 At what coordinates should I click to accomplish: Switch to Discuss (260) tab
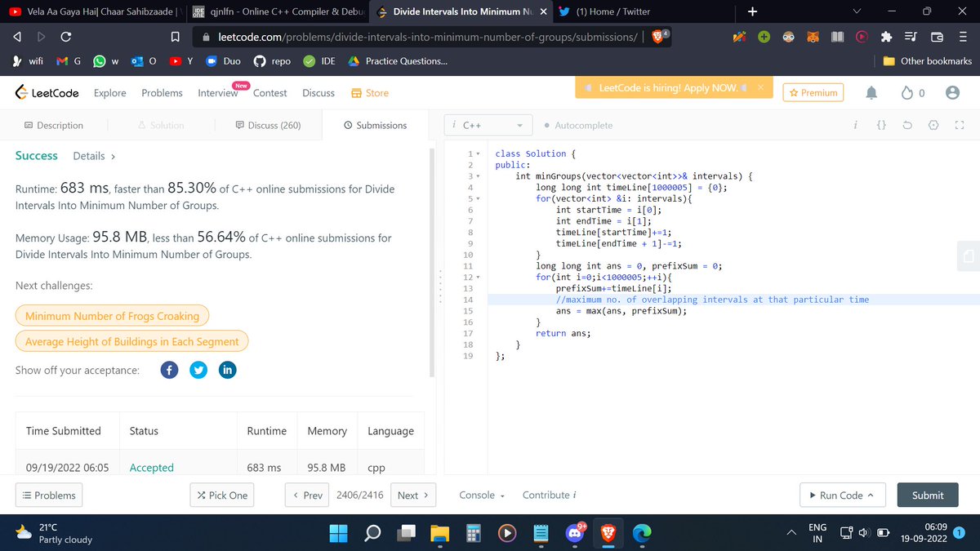pyautogui.click(x=268, y=126)
